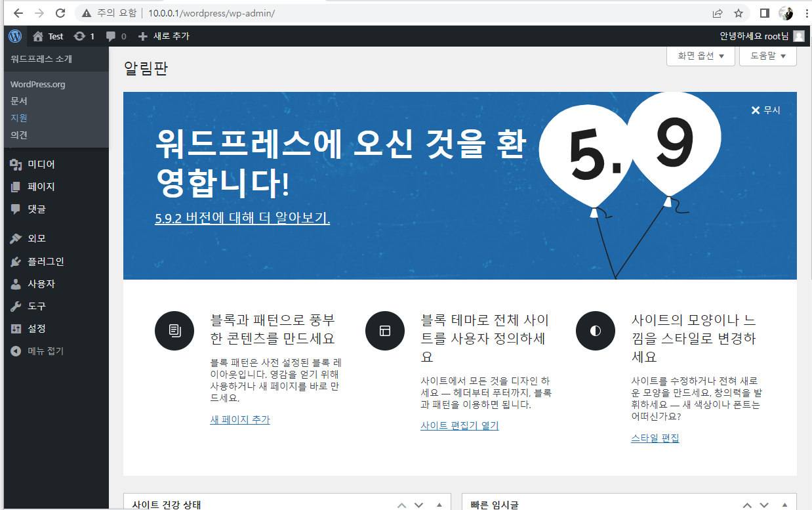This screenshot has height=510, width=812.
Task: Click the browser back arrow
Action: click(x=18, y=13)
